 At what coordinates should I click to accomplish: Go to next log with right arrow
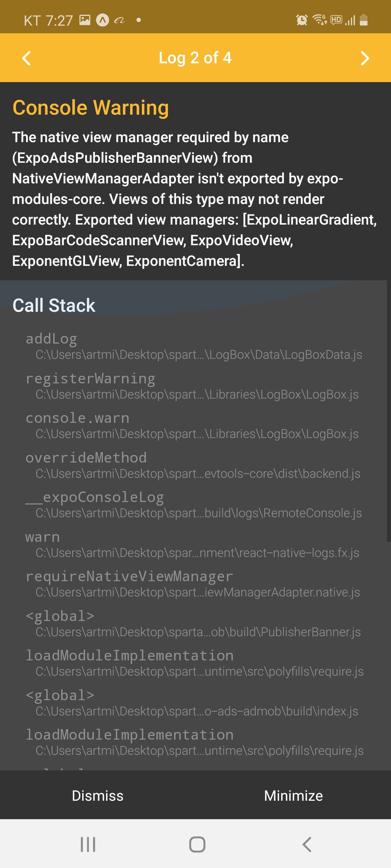[x=365, y=58]
